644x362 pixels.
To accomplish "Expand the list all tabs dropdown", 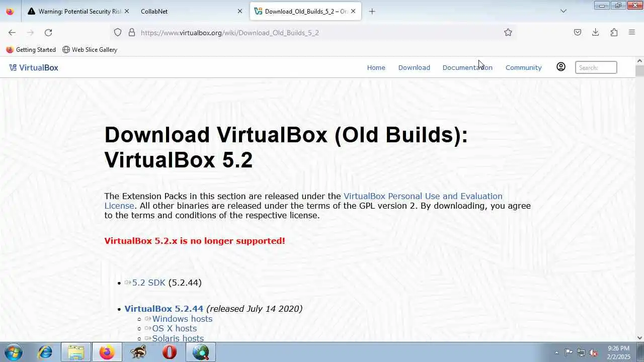I will tap(563, 11).
